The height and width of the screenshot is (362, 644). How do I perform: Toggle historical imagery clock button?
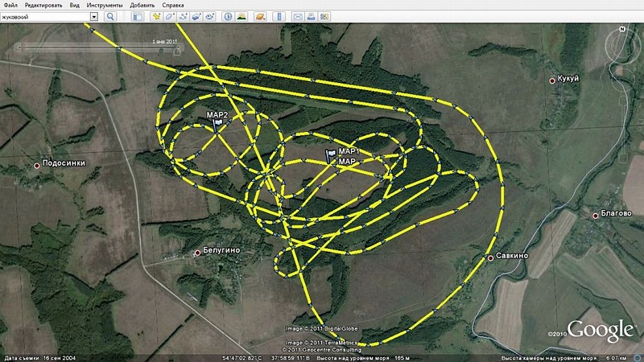point(229,16)
